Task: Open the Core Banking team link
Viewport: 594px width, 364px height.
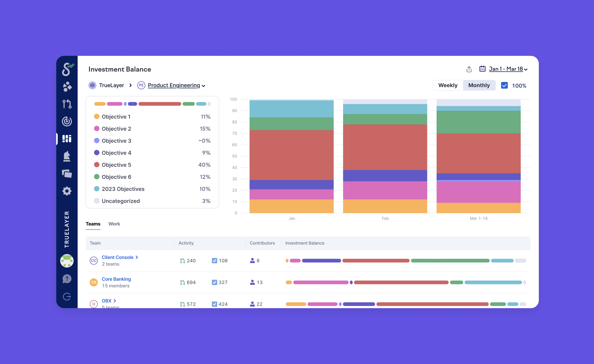Action: click(116, 279)
